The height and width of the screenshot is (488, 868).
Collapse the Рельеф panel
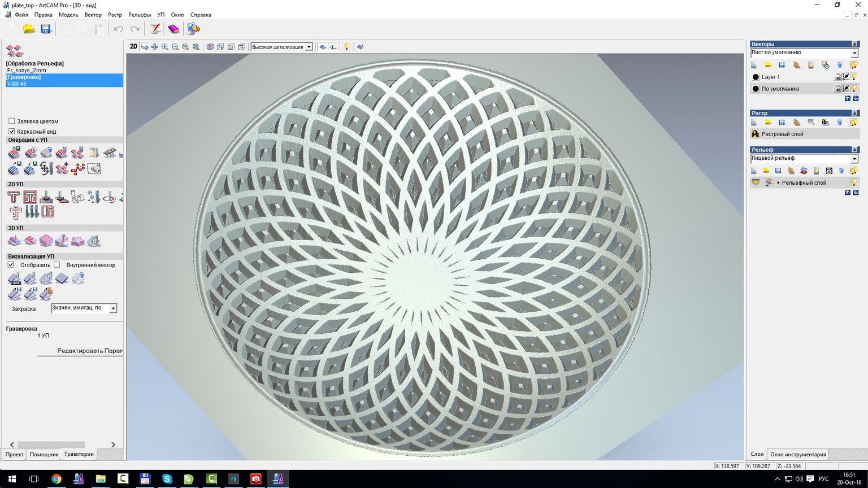[855, 150]
